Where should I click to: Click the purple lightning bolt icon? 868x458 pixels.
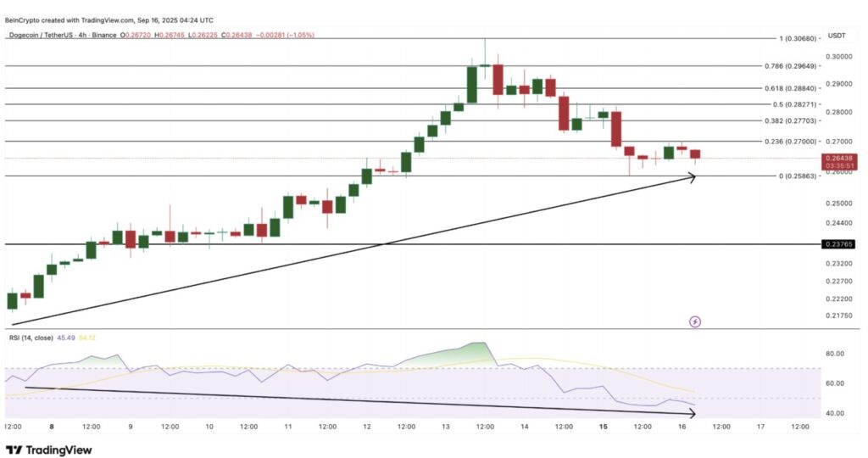point(695,321)
